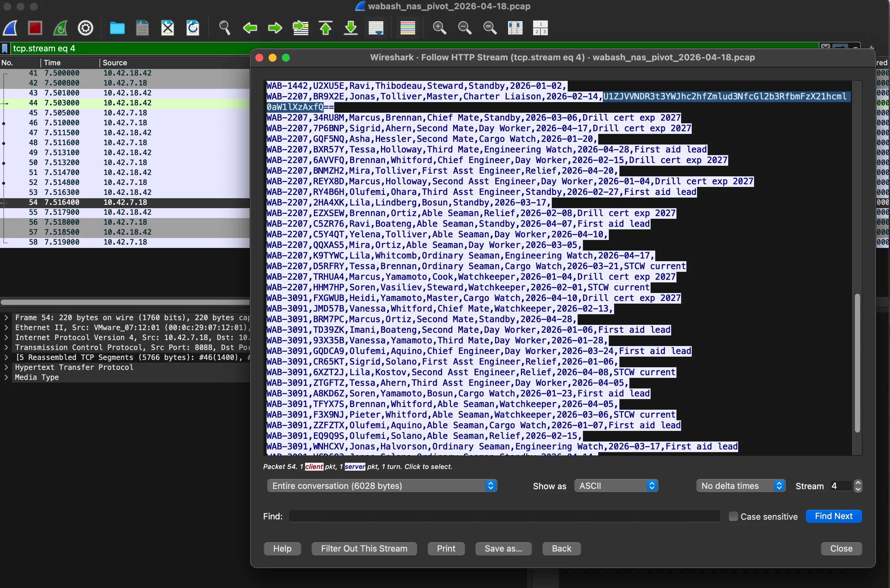Click the stream content vertical scrollbar
The width and height of the screenshot is (890, 588).
pos(857,363)
